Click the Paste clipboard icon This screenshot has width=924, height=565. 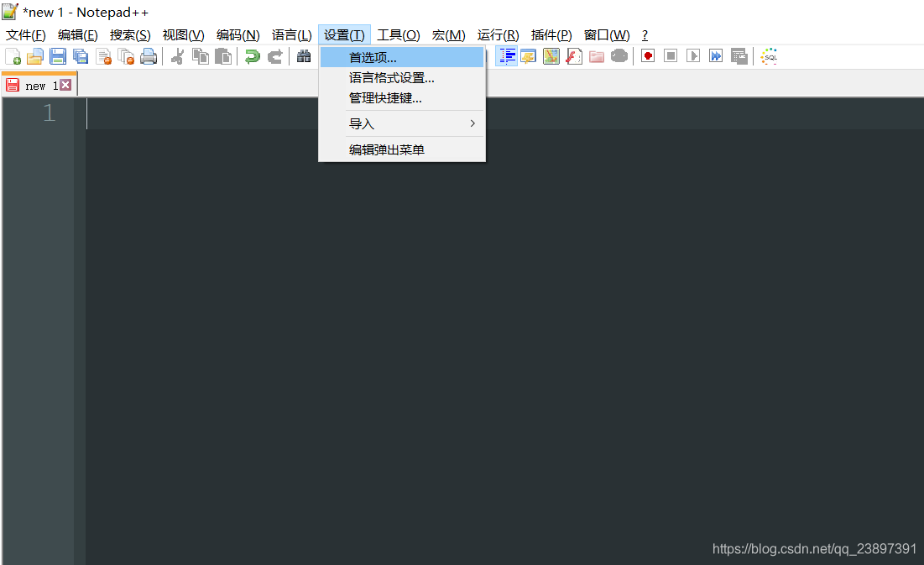223,56
